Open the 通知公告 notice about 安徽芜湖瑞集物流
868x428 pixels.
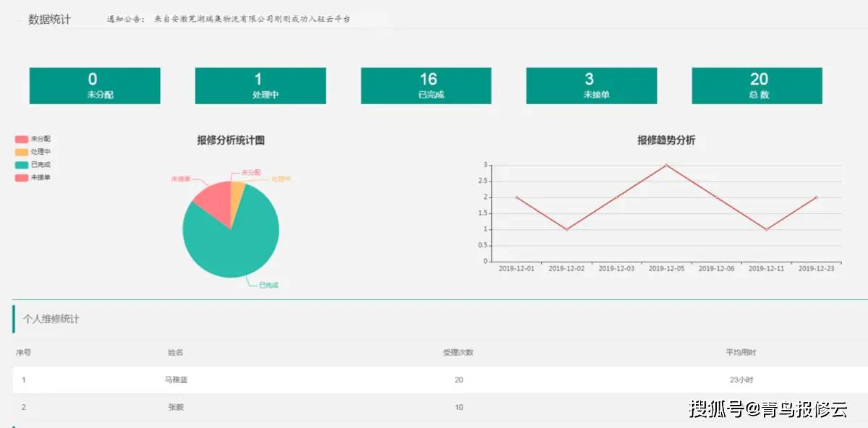coord(229,19)
